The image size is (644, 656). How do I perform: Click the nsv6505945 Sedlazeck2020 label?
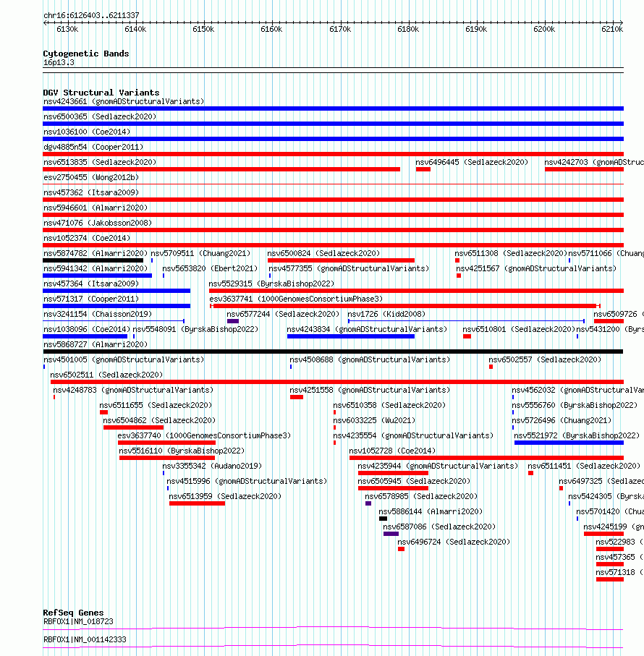coord(414,482)
